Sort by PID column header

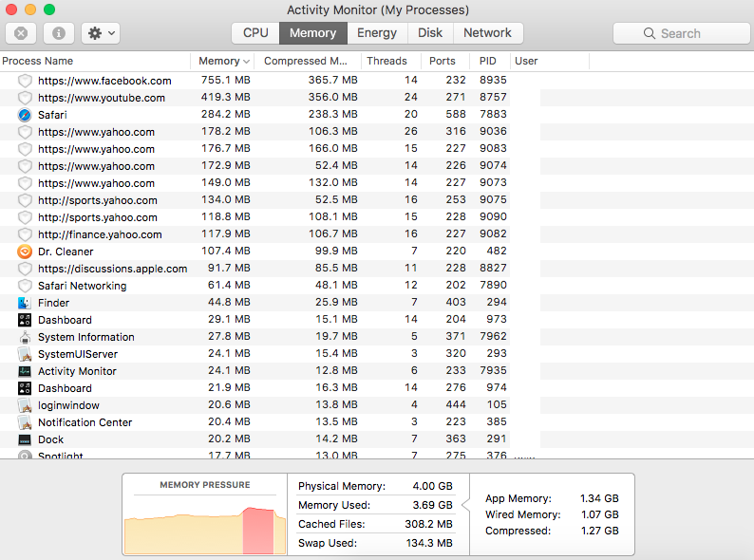coord(487,61)
